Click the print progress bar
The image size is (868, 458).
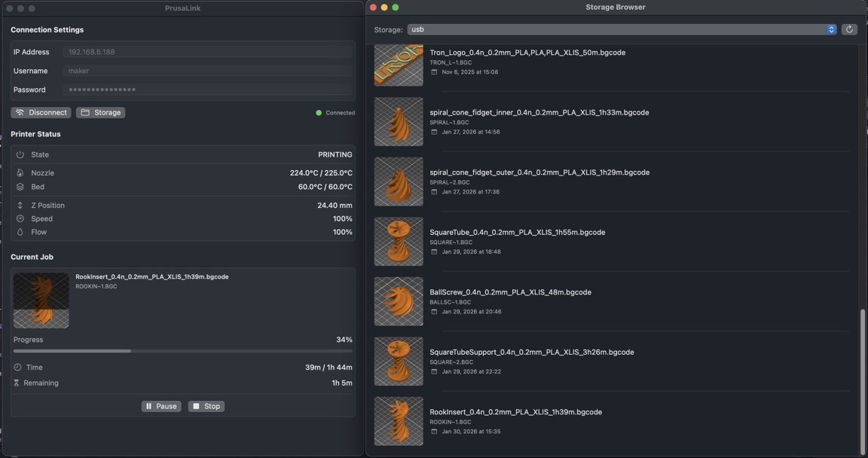(182, 351)
